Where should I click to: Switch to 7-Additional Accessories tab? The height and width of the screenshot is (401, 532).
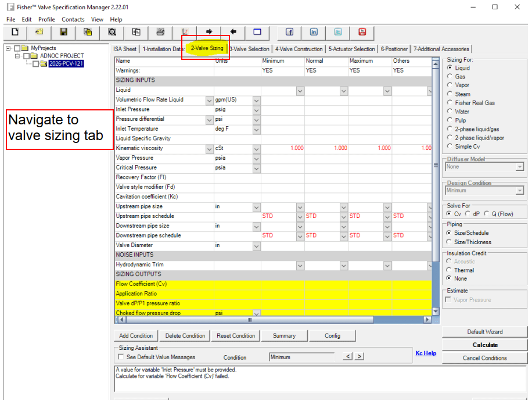441,49
